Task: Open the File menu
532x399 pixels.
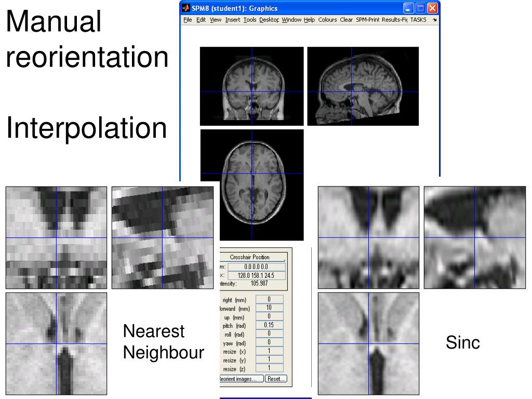Action: pyautogui.click(x=188, y=20)
